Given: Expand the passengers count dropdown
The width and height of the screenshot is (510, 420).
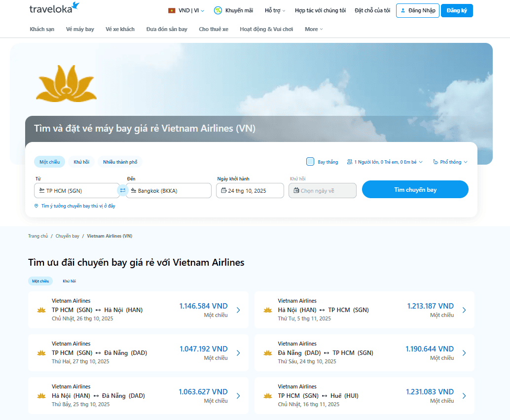Looking at the screenshot, I should 385,162.
